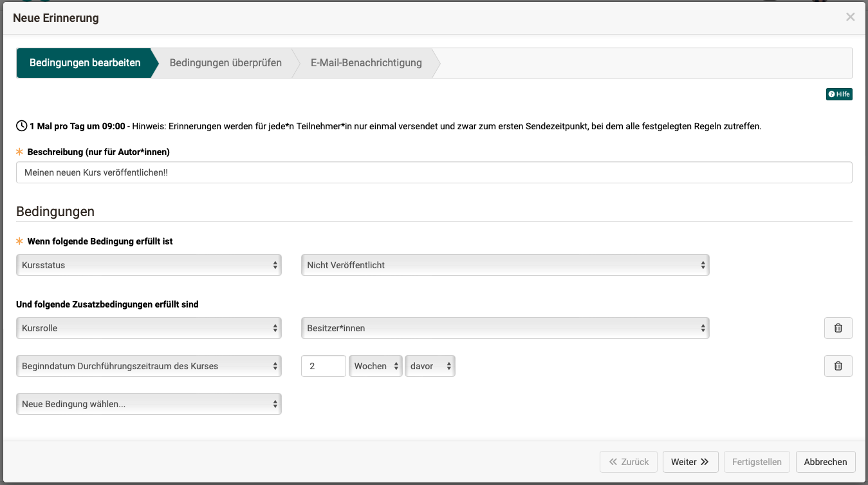Select the Wochen time unit dropdown
Screen dimensions: 868x485
tap(375, 366)
